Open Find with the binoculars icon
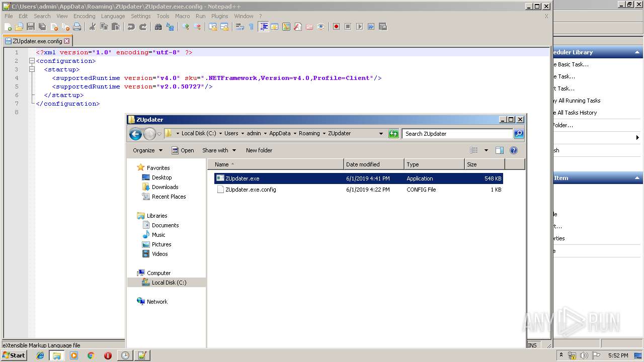 (x=158, y=27)
